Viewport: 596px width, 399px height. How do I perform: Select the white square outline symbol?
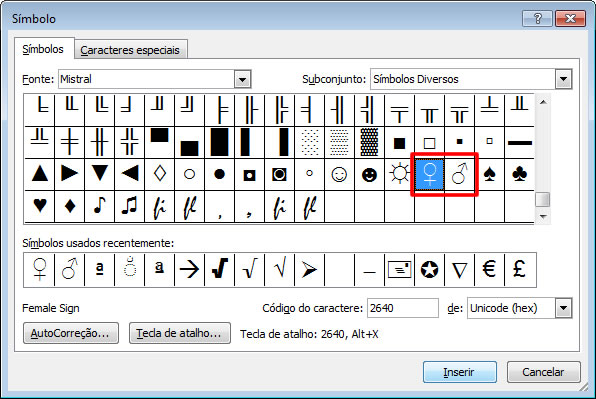430,142
